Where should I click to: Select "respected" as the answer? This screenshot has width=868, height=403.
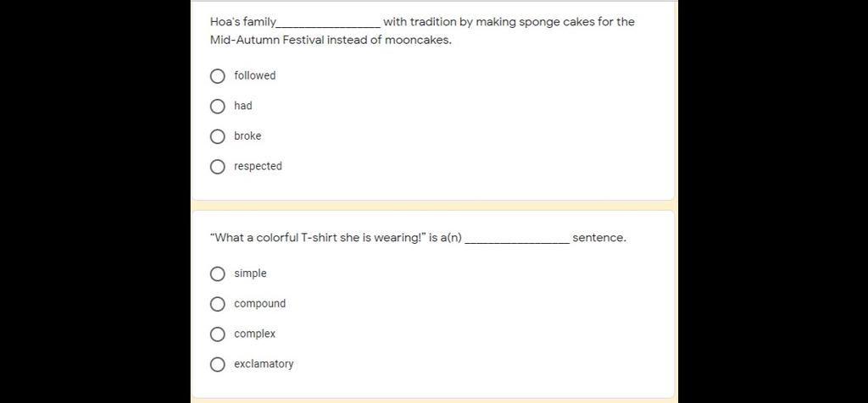click(x=218, y=167)
